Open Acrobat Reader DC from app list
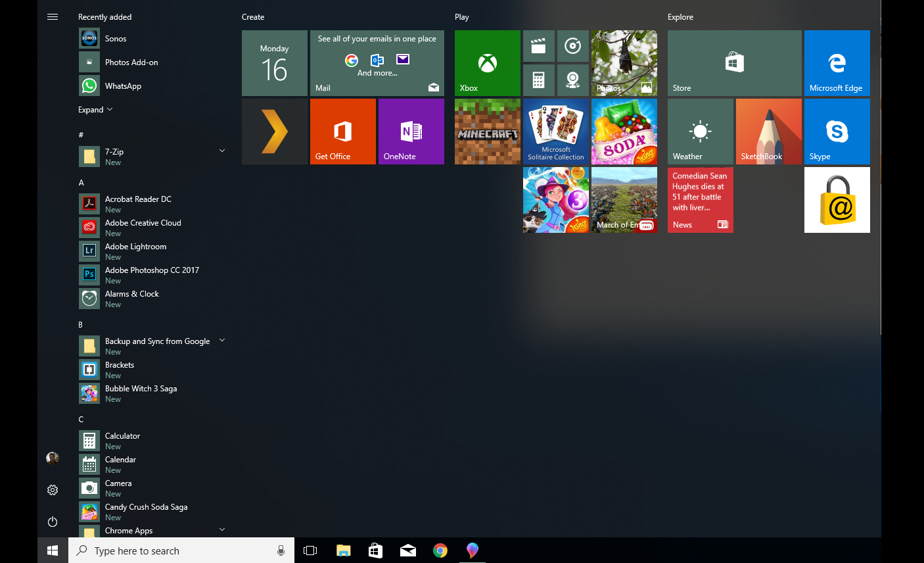 click(x=152, y=203)
